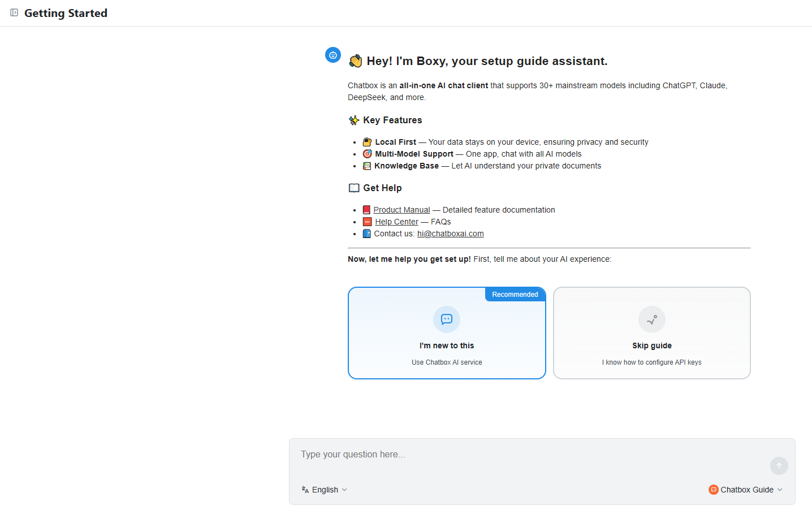The image size is (812, 510).
Task: Open the Help Center link
Action: click(396, 222)
